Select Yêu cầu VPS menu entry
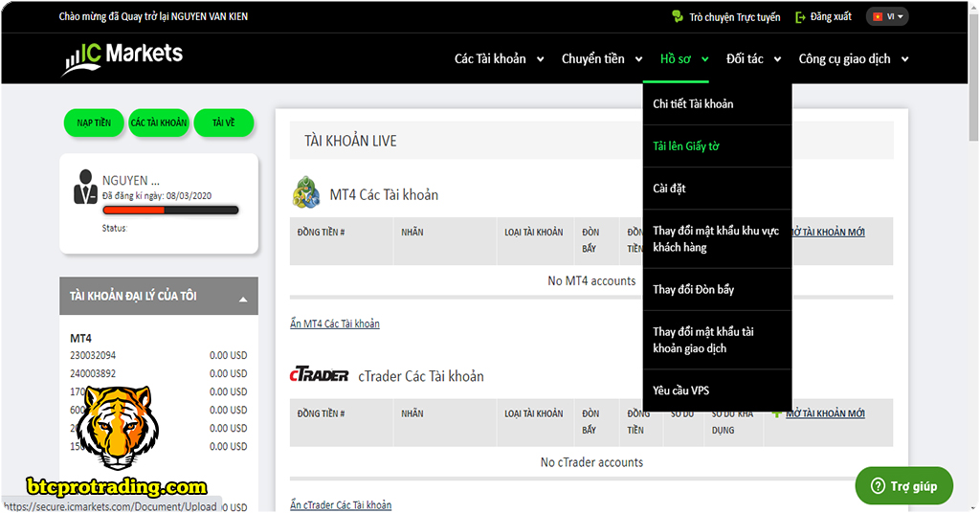 pos(681,390)
